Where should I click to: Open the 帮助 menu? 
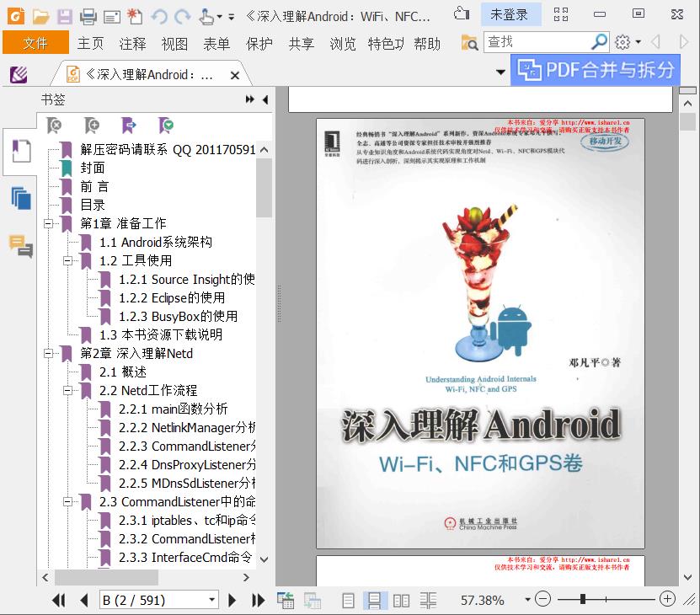coord(427,43)
